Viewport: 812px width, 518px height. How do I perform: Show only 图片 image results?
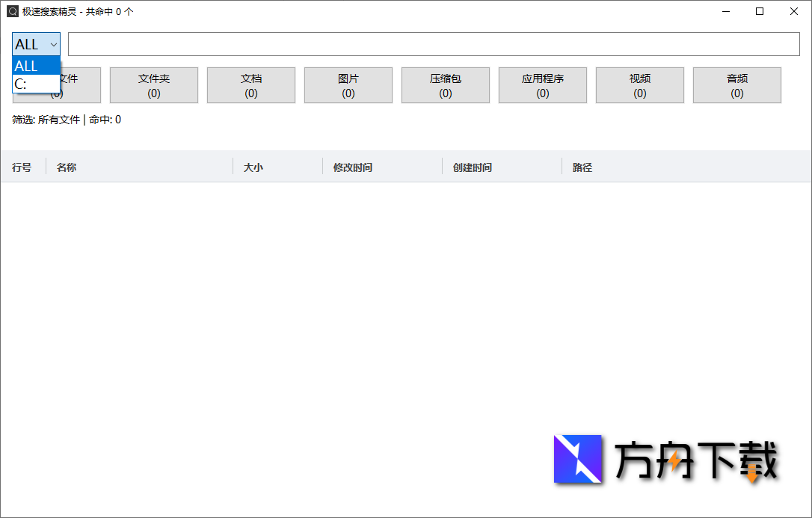click(348, 84)
